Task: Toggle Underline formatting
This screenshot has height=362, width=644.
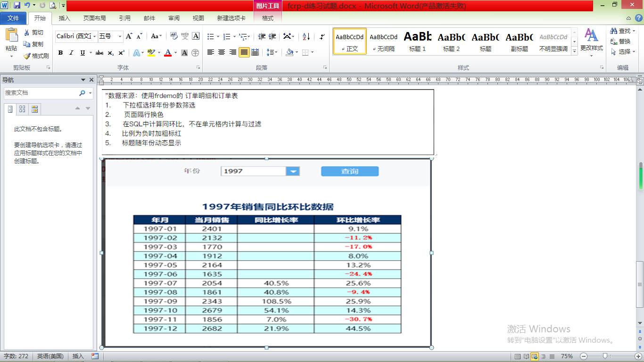Action: (83, 53)
